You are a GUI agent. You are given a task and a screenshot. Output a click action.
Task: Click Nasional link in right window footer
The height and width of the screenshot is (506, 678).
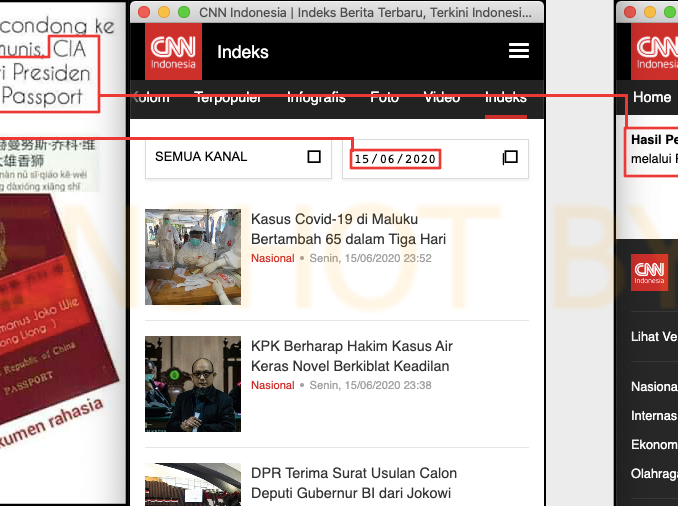(654, 386)
